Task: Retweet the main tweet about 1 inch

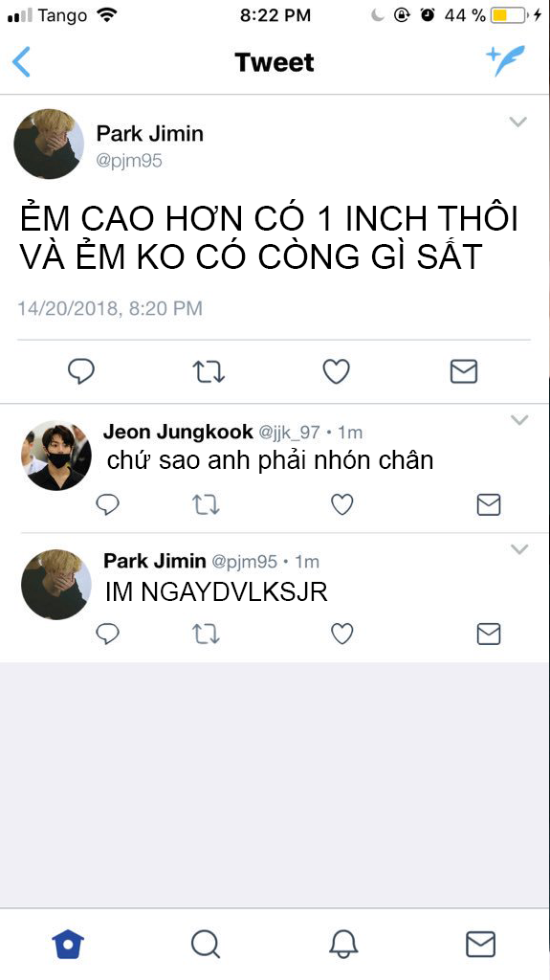Action: coord(209,371)
